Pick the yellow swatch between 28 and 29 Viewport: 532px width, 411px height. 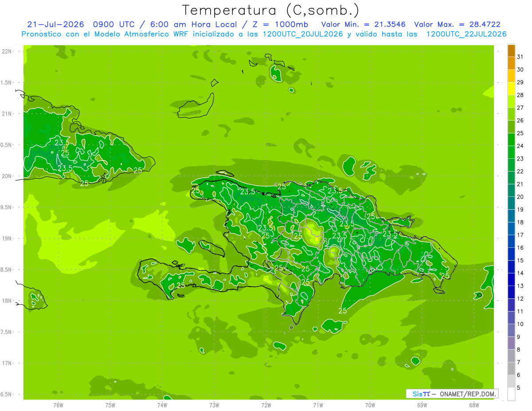pos(511,89)
